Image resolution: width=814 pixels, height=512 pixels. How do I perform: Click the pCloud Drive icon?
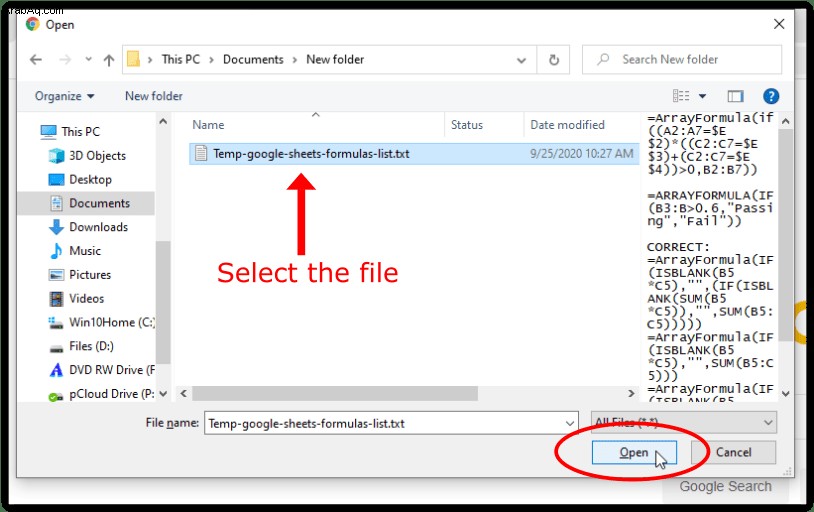tap(56, 396)
